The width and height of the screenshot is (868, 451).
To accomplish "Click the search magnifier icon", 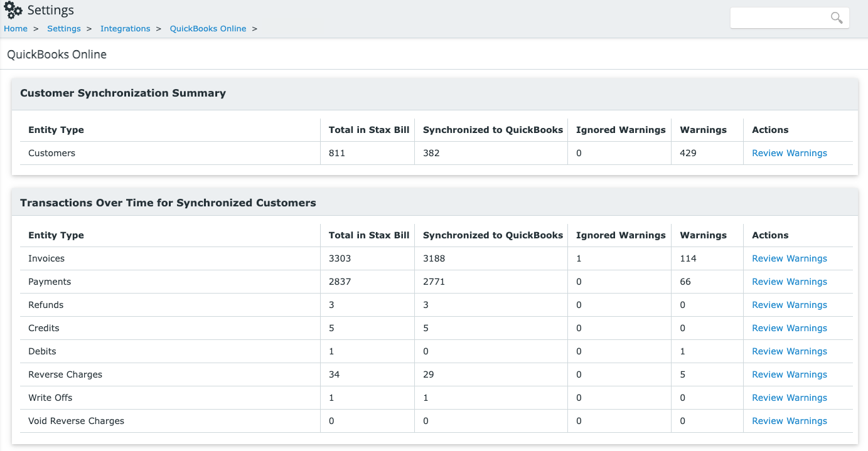I will point(836,18).
